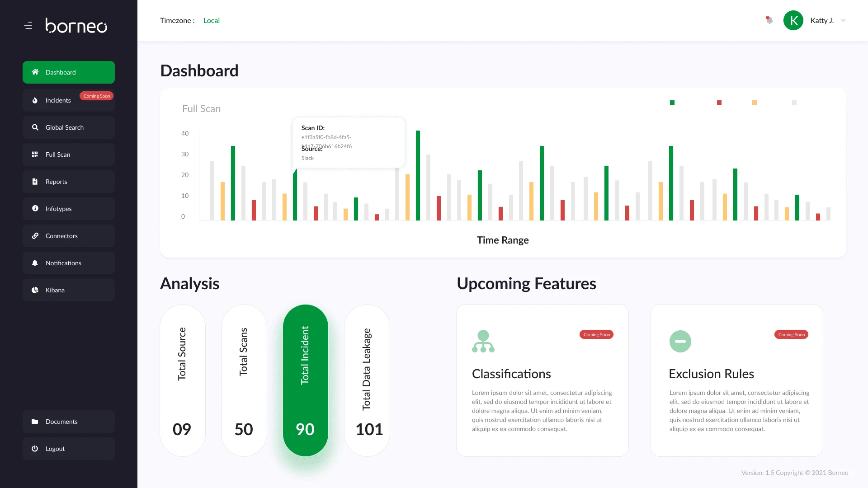Viewport: 868px width, 488px height.
Task: Toggle the green legend series square
Action: (x=672, y=103)
